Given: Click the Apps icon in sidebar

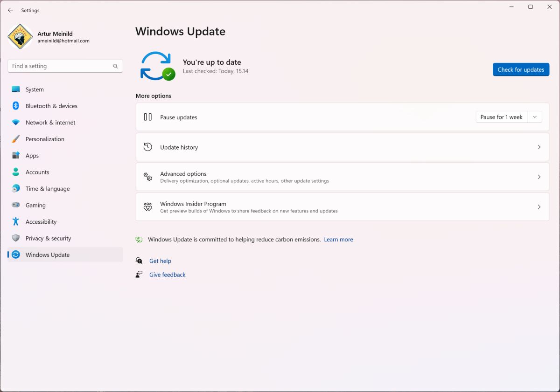Looking at the screenshot, I should pyautogui.click(x=16, y=156).
